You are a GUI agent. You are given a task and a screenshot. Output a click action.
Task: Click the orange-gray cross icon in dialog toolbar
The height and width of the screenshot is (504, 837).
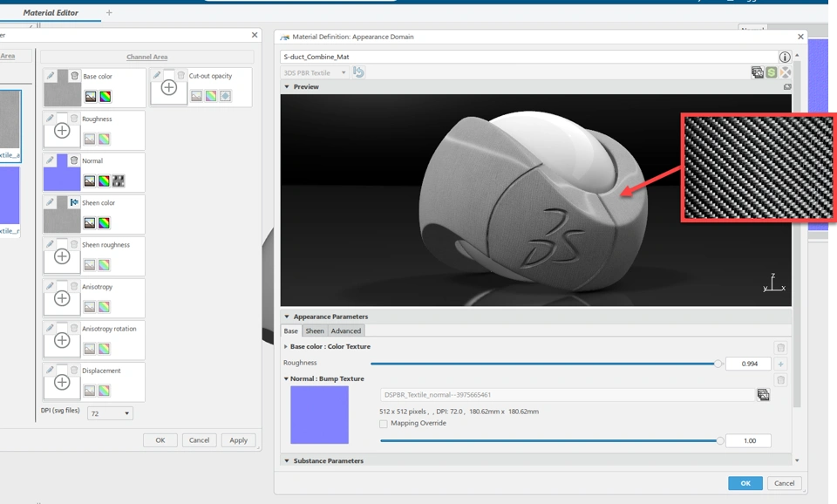click(x=786, y=72)
